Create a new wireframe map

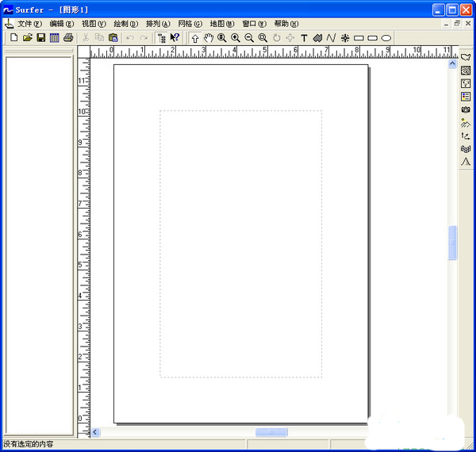coord(466,148)
